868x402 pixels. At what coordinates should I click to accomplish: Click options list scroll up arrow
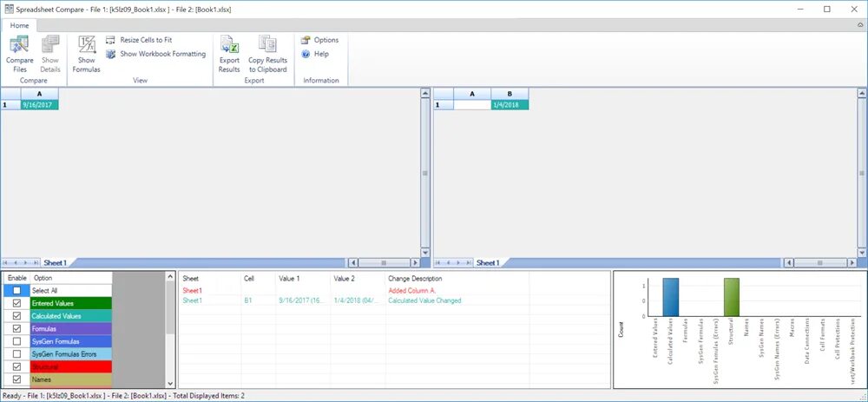(x=170, y=276)
